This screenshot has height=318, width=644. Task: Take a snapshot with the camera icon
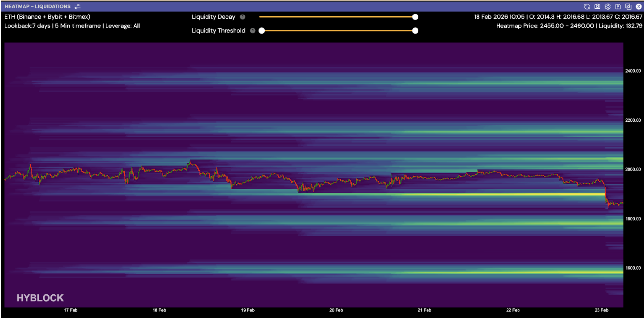point(597,6)
